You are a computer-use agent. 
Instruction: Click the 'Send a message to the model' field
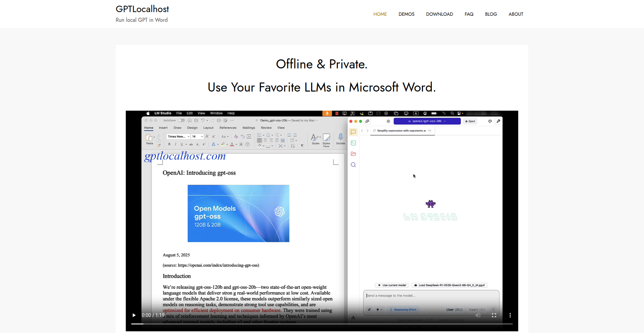431,296
